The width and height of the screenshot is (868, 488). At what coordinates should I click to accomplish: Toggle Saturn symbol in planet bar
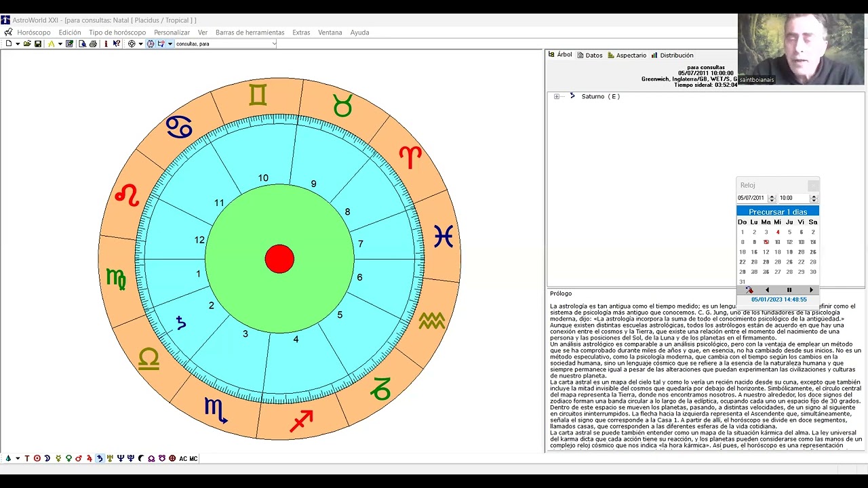coord(100,458)
